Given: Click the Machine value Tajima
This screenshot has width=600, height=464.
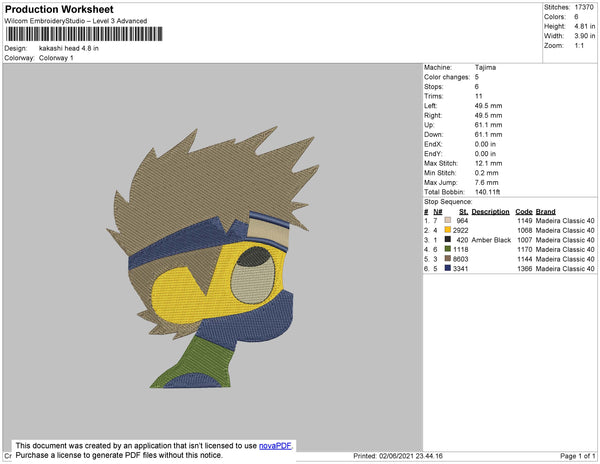Looking at the screenshot, I should pos(485,67).
